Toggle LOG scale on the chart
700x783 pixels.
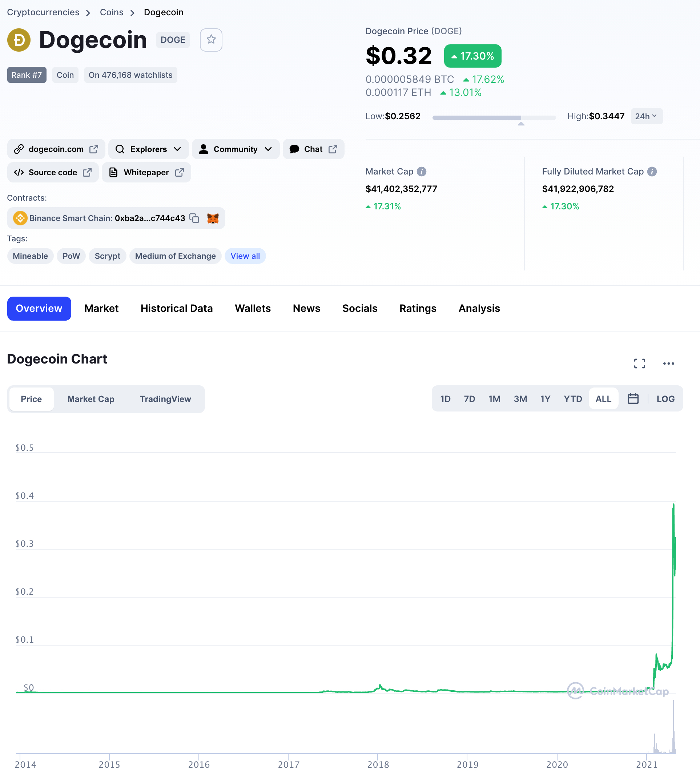[x=665, y=399]
